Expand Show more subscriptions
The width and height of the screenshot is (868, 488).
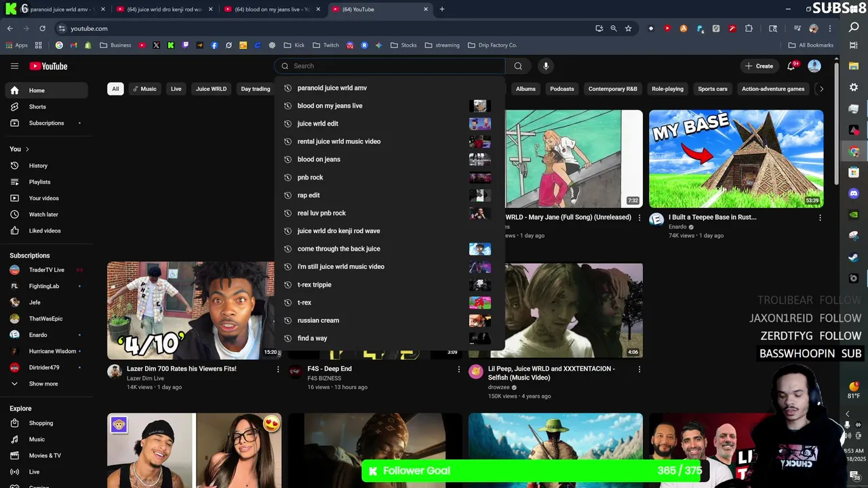coord(46,384)
